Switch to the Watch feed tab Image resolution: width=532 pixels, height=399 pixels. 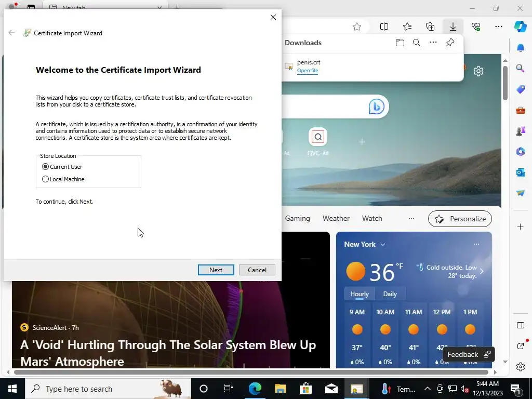pos(372,219)
